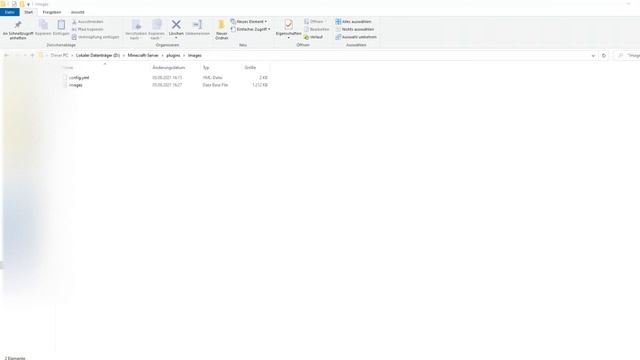Open Löschen dropdown arrow
The width and height of the screenshot is (640, 360).
point(176,38)
